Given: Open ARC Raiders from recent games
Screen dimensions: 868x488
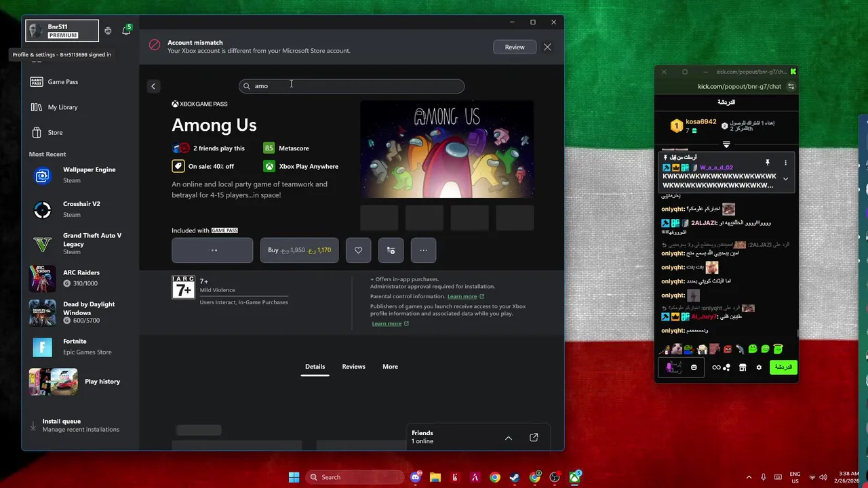Looking at the screenshot, I should [x=81, y=278].
